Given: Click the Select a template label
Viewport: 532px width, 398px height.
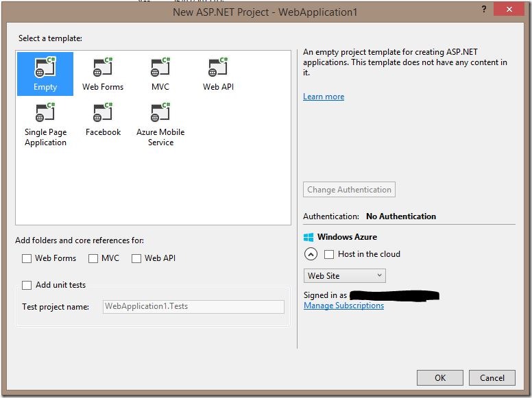Looking at the screenshot, I should [x=50, y=38].
